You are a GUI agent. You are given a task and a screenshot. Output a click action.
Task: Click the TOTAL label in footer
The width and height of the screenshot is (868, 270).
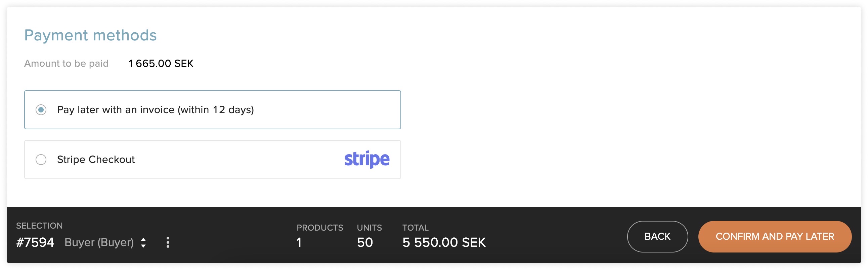[x=415, y=228]
